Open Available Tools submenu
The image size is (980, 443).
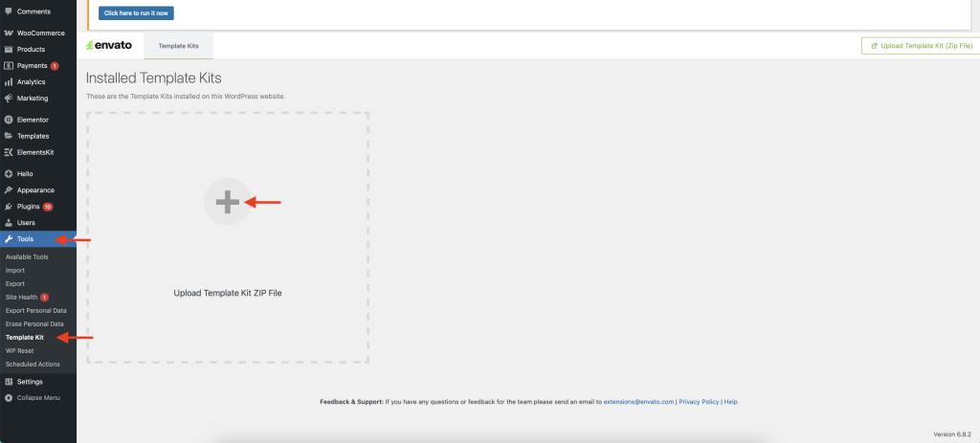[x=27, y=256]
